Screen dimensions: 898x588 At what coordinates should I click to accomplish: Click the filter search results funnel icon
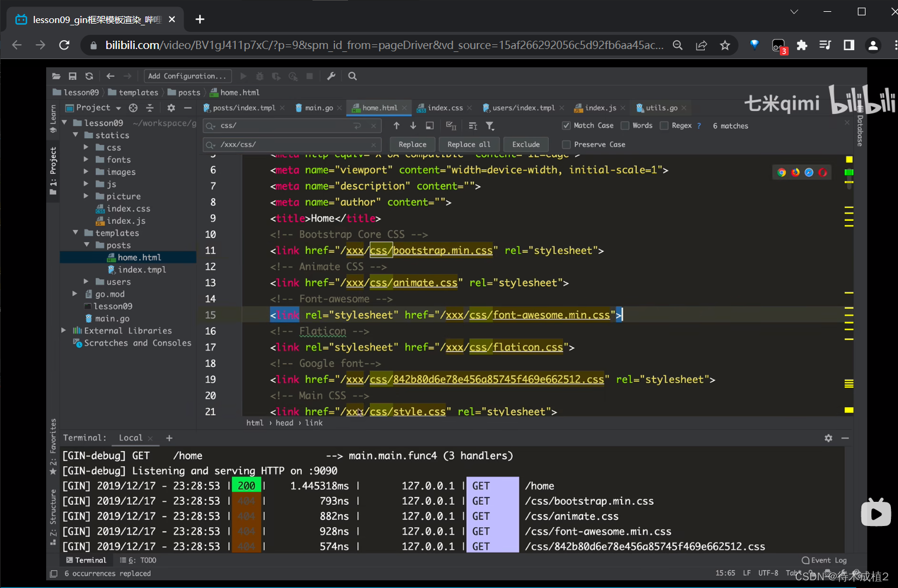coord(490,126)
